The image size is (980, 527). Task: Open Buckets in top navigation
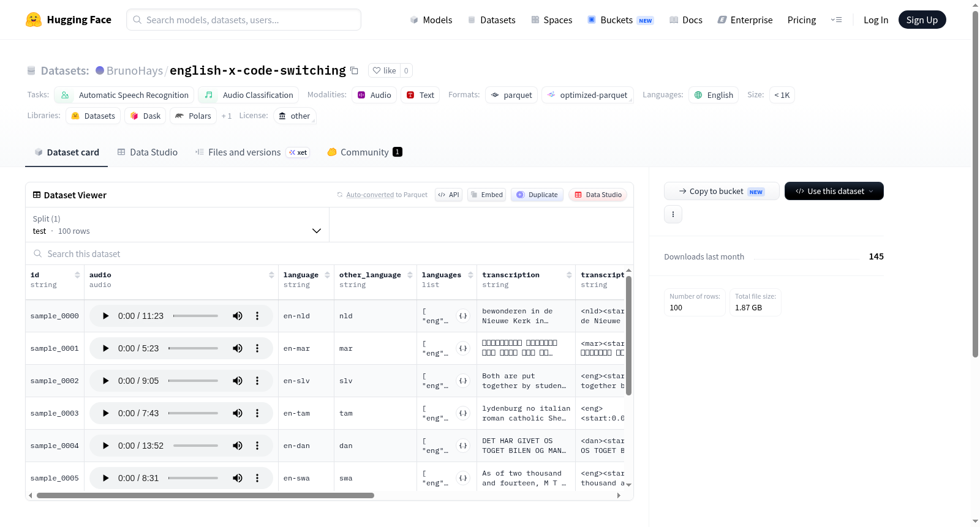[x=620, y=20]
